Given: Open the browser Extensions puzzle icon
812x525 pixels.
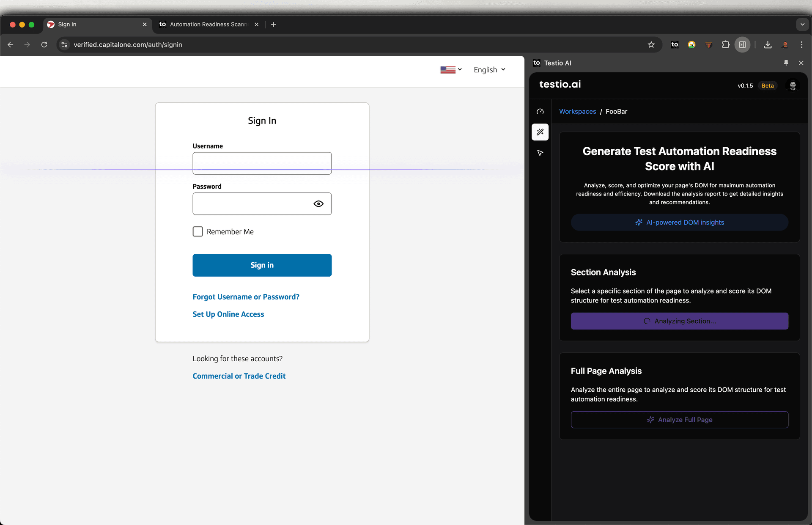Looking at the screenshot, I should point(726,44).
